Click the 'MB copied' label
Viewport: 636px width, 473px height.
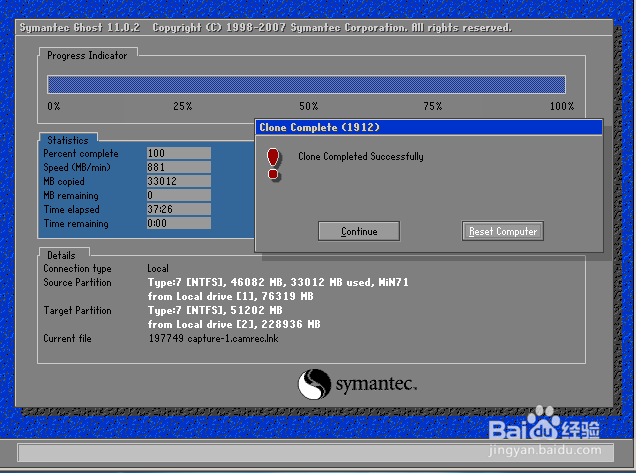tap(64, 182)
